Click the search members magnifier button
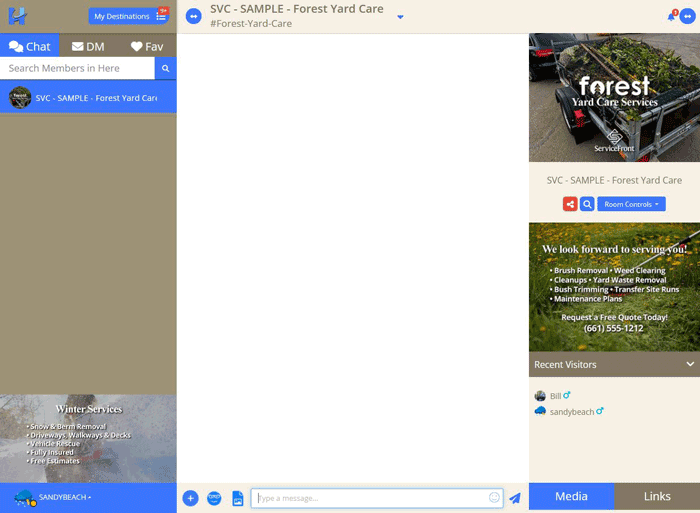Viewport: 700px width, 513px height. (x=166, y=68)
